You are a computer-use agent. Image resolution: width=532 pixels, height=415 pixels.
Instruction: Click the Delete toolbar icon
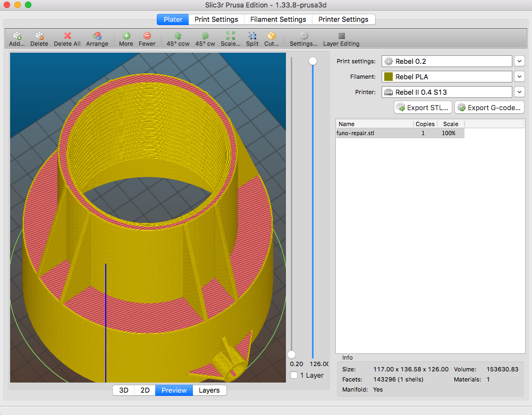pos(39,36)
